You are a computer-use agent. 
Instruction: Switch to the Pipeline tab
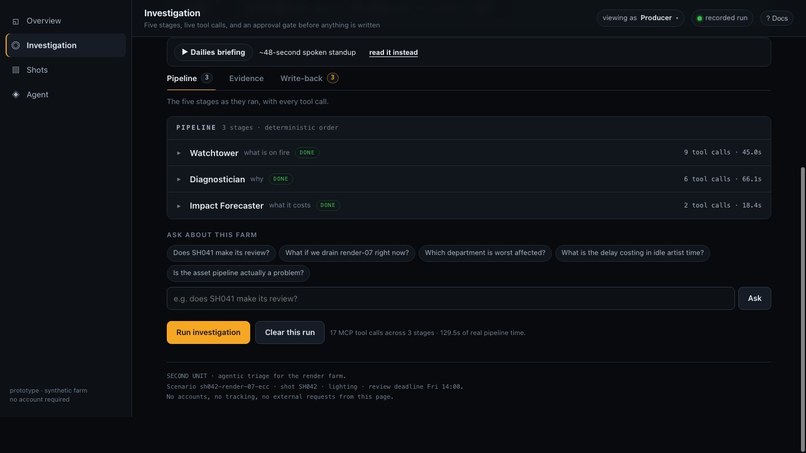pos(189,78)
